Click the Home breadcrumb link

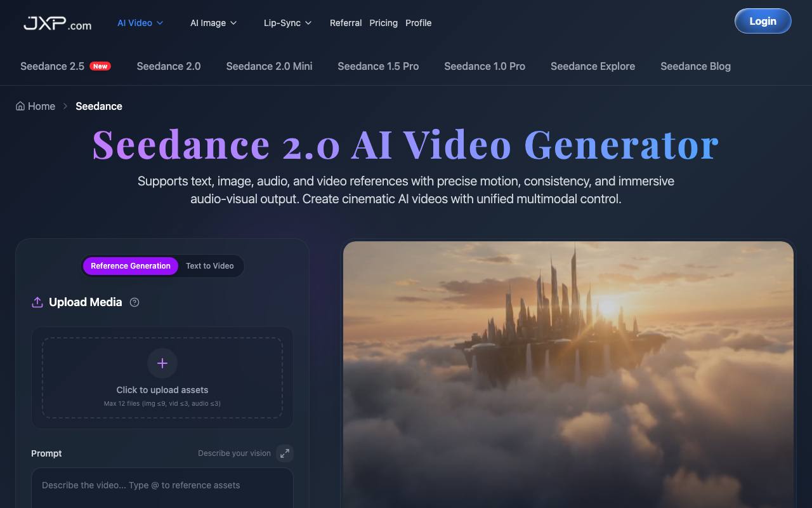pyautogui.click(x=36, y=106)
